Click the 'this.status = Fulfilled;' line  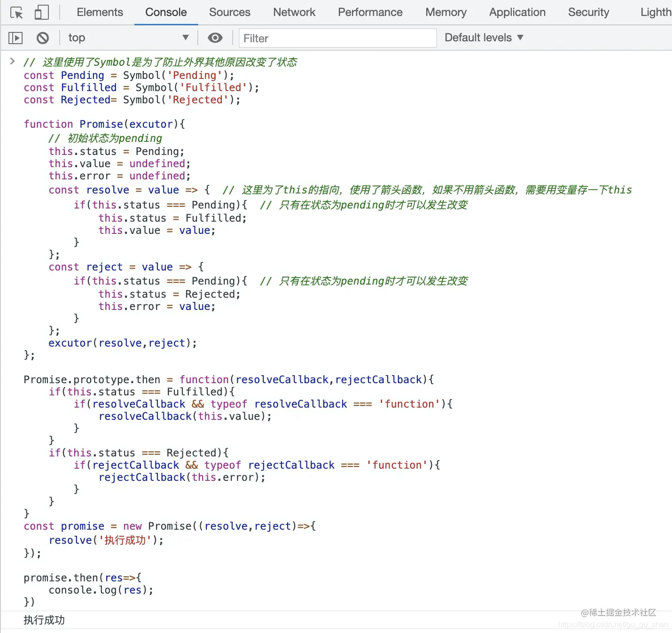[172, 218]
